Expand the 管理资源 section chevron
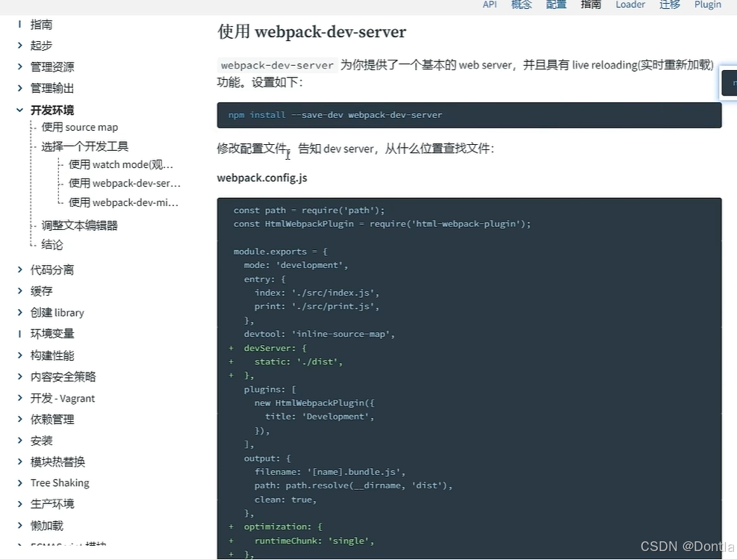737x560 pixels. point(19,66)
